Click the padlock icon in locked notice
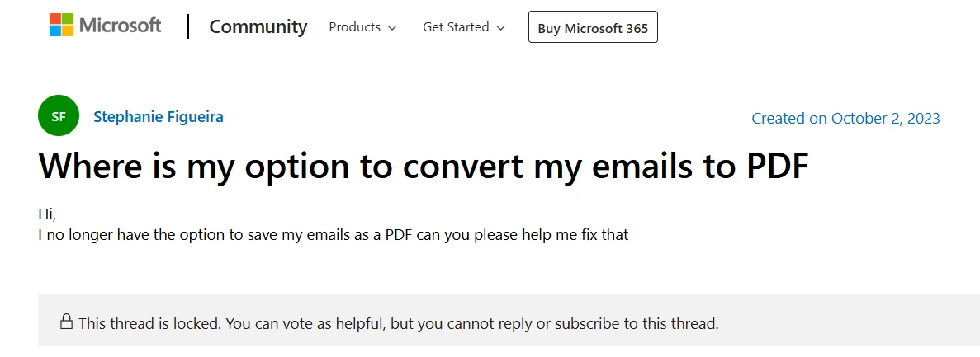The height and width of the screenshot is (357, 980). pyautogui.click(x=66, y=321)
